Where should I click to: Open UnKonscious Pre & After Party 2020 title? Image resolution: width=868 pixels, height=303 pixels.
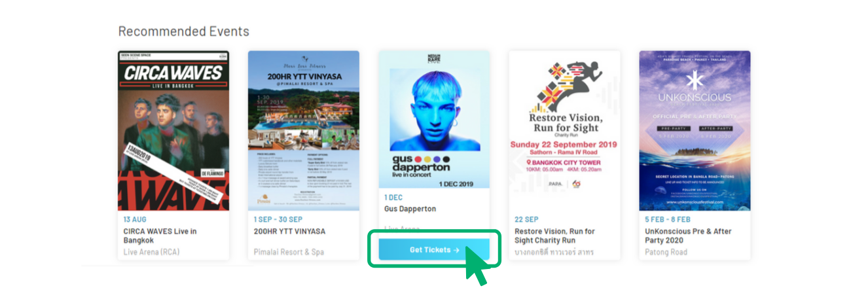click(688, 236)
